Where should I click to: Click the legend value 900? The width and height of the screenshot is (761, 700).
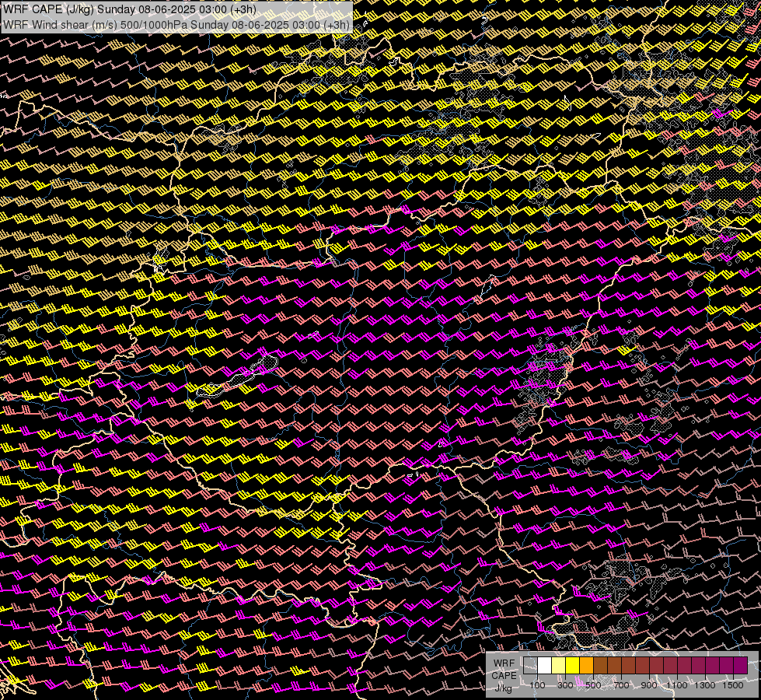(649, 685)
